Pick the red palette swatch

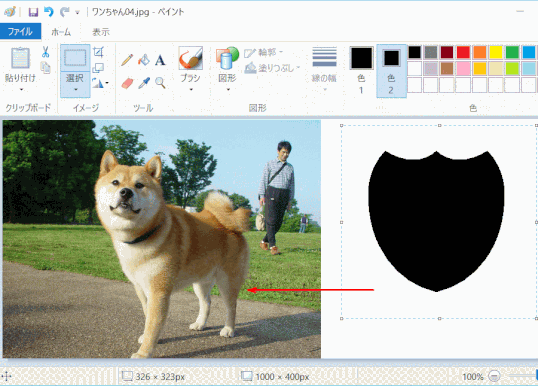coord(463,52)
